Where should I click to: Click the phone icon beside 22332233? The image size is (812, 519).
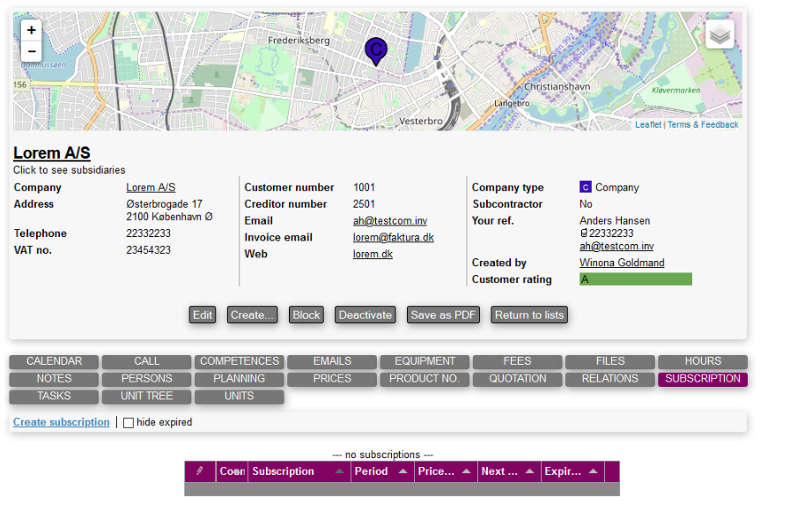coord(583,234)
